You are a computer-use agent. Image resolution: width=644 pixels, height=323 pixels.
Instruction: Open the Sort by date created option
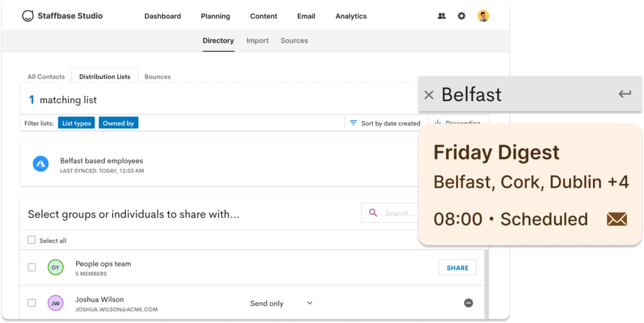click(386, 123)
